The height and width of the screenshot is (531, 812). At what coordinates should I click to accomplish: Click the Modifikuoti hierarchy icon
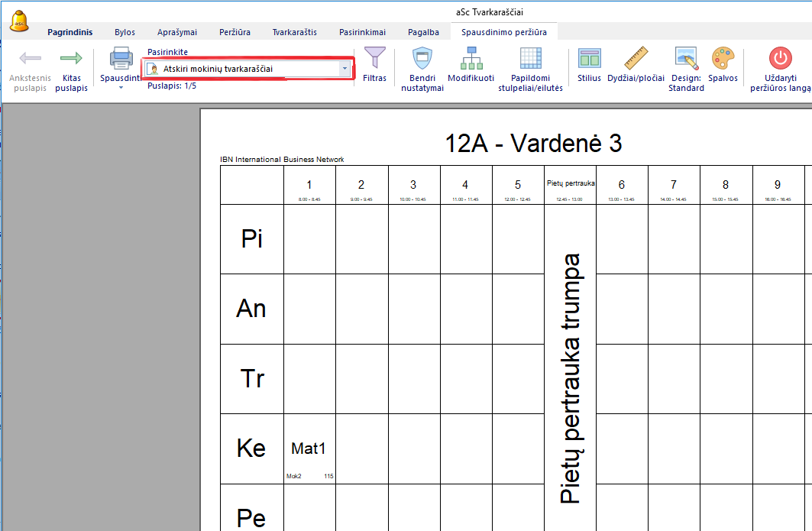coord(471,59)
